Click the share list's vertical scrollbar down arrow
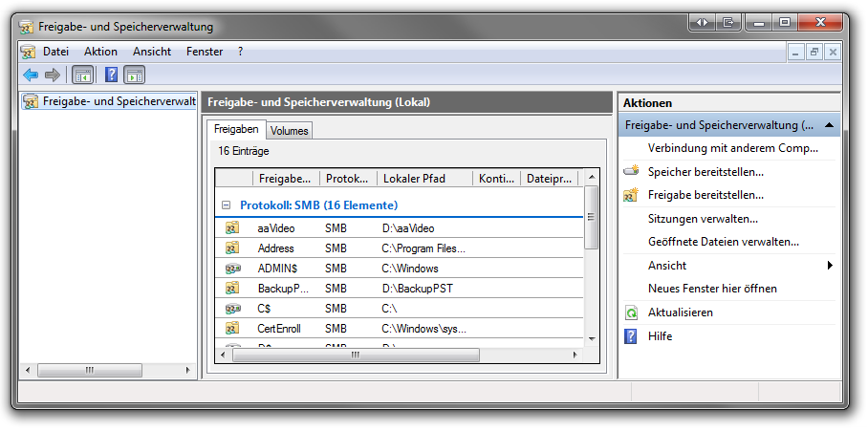This screenshot has width=868, height=431. pos(592,337)
